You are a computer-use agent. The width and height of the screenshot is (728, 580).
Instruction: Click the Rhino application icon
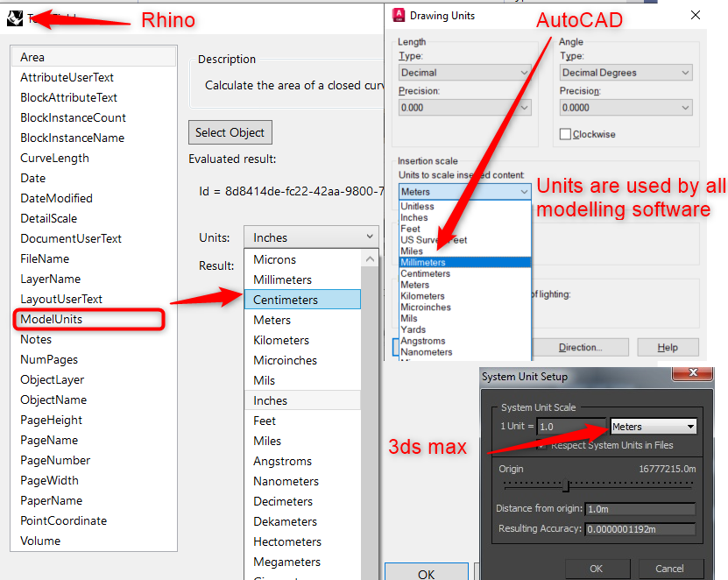coord(14,16)
